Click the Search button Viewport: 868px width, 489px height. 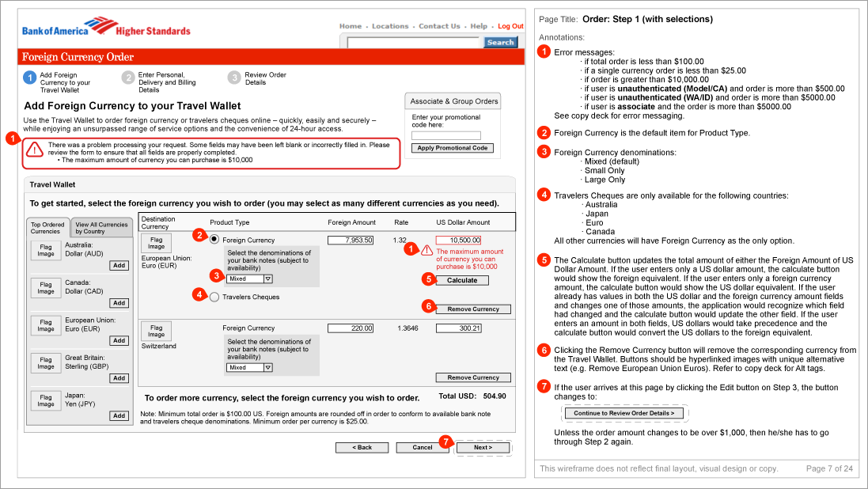click(x=500, y=43)
